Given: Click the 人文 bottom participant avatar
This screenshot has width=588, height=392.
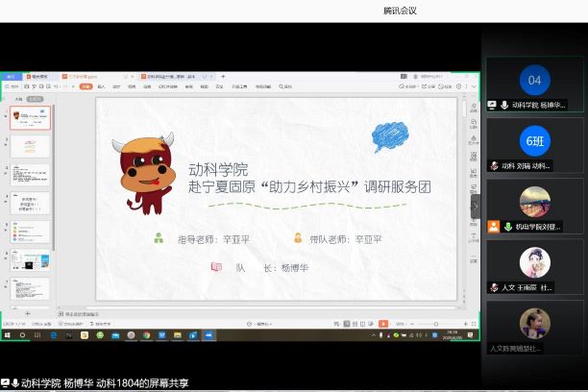Looking at the screenshot, I should 534,323.
